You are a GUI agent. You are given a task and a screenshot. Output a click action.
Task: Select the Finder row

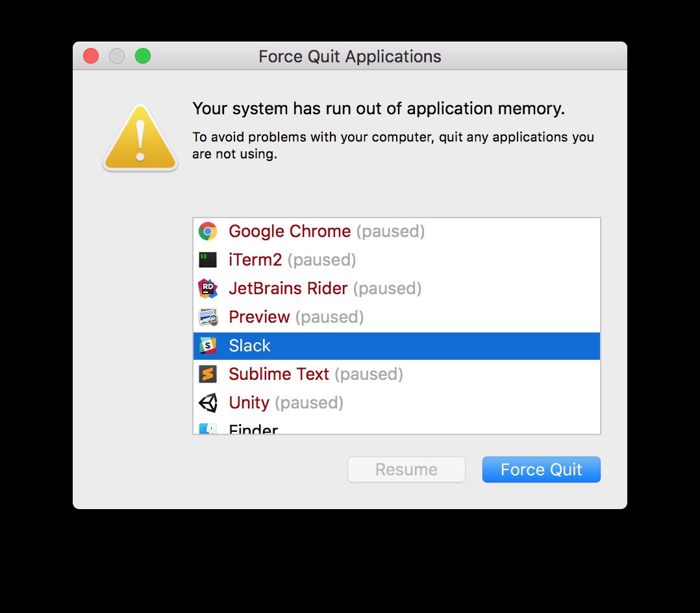pos(253,429)
